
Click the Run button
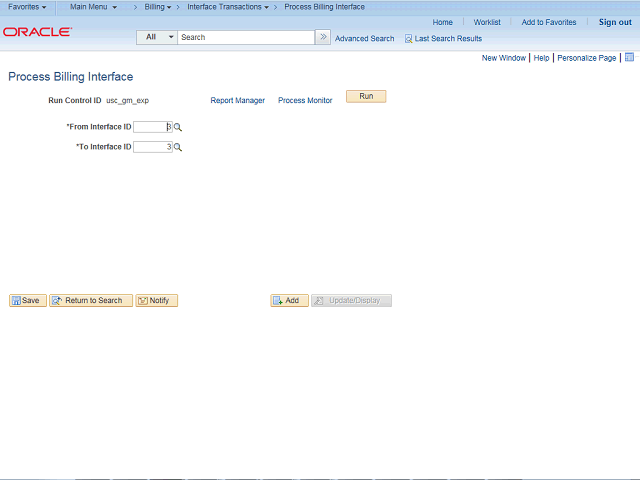click(x=366, y=96)
